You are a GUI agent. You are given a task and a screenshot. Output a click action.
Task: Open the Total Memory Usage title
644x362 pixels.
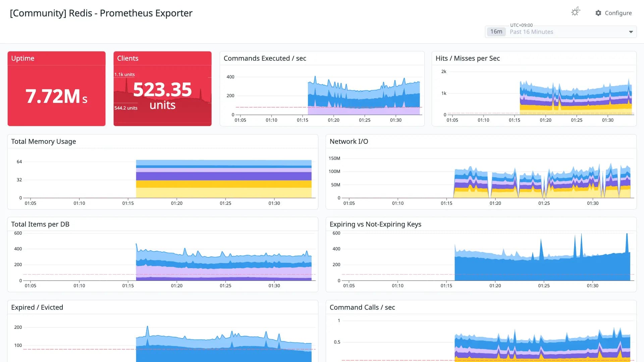click(x=44, y=141)
